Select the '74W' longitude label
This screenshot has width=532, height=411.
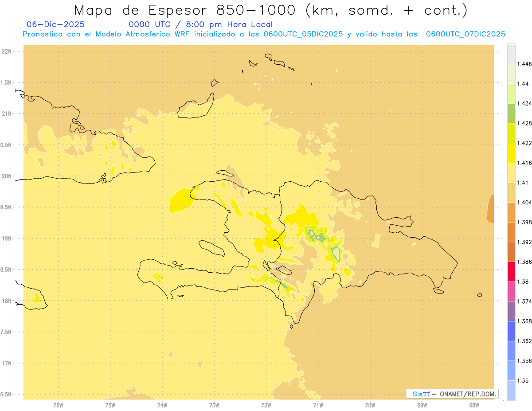(x=162, y=405)
